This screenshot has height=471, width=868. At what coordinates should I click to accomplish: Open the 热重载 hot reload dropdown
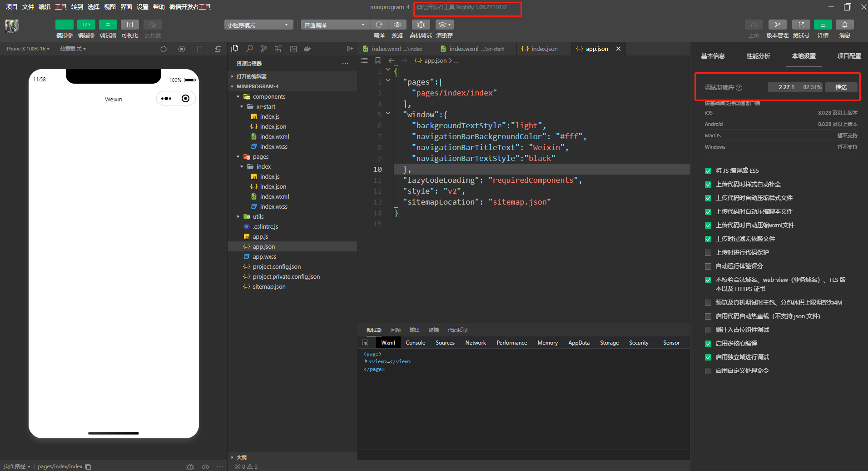coord(73,49)
